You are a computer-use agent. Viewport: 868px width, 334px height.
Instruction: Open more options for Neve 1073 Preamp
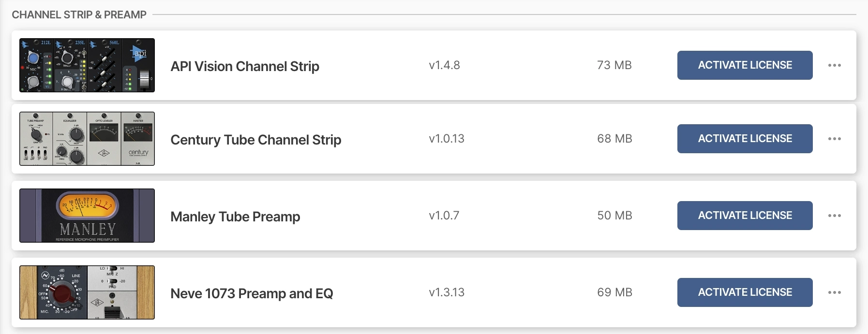click(834, 292)
